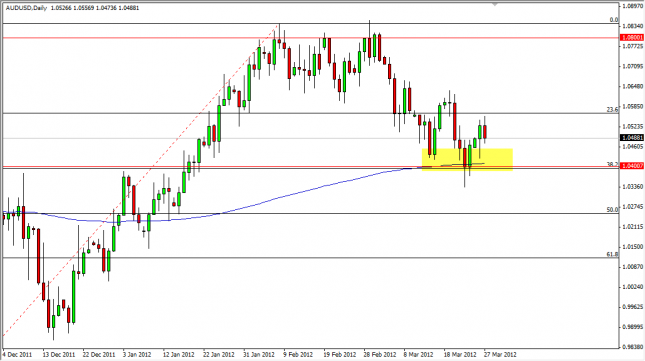Select the 38.2 Fibonacci level label
The width and height of the screenshot is (645, 361).
(x=613, y=164)
